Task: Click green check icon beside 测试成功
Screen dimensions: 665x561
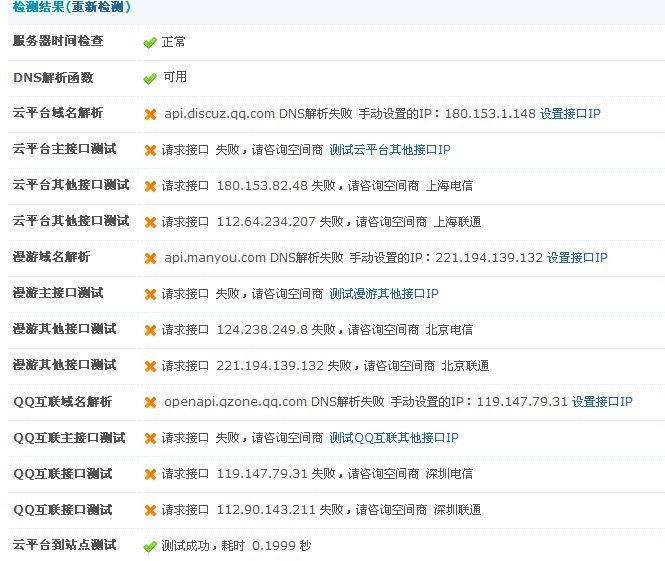Action: click(150, 547)
